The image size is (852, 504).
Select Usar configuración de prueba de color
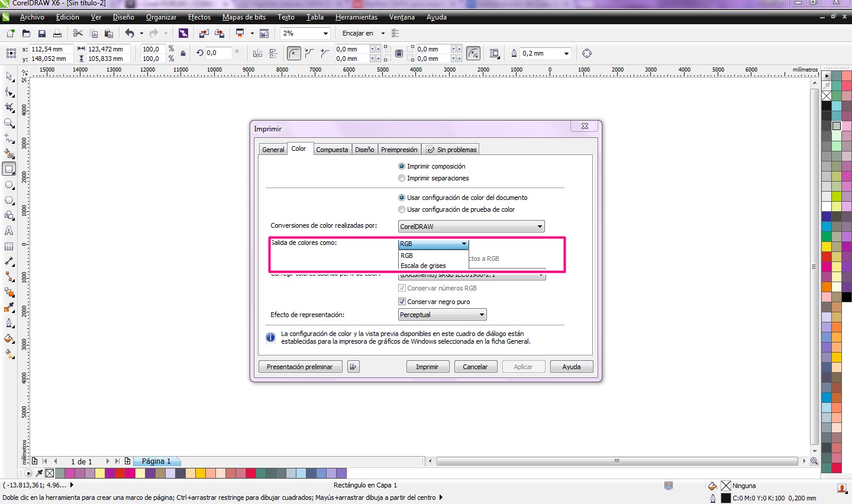[402, 209]
